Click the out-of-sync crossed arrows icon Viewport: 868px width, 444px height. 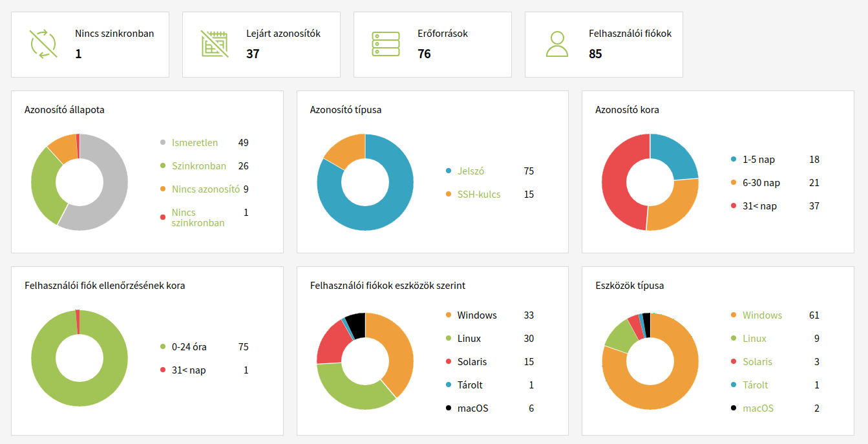[43, 44]
